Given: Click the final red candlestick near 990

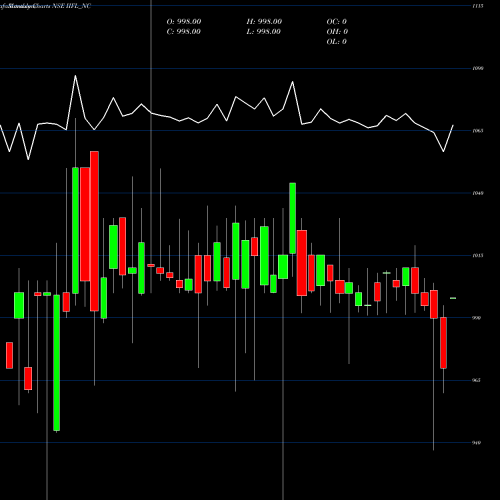Looking at the screenshot, I should [x=443, y=343].
